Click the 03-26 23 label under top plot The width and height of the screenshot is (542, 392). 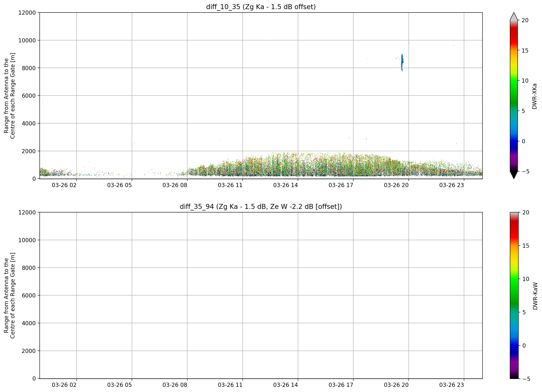(452, 185)
